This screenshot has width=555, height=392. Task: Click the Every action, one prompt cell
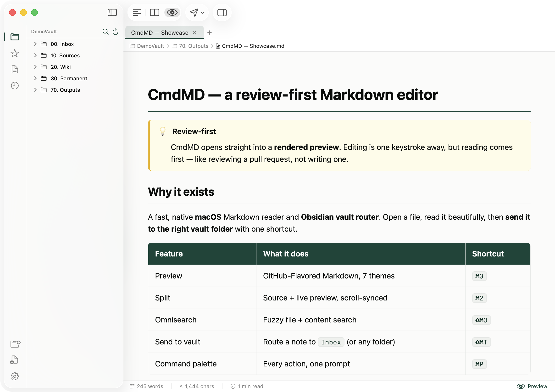[361, 364]
